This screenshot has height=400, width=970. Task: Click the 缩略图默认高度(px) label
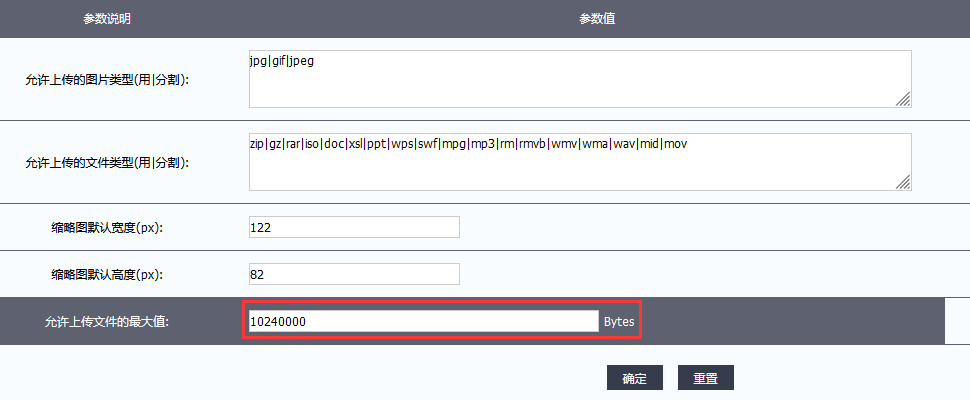(107, 274)
